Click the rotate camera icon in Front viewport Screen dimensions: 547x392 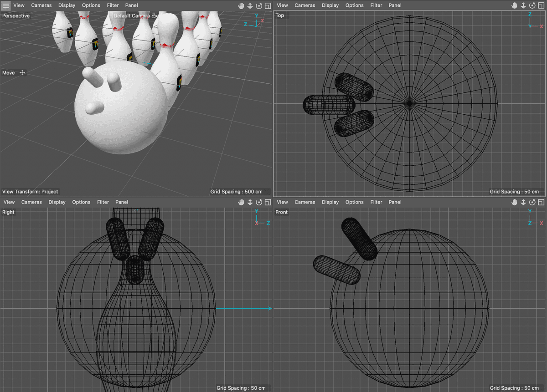pos(532,202)
